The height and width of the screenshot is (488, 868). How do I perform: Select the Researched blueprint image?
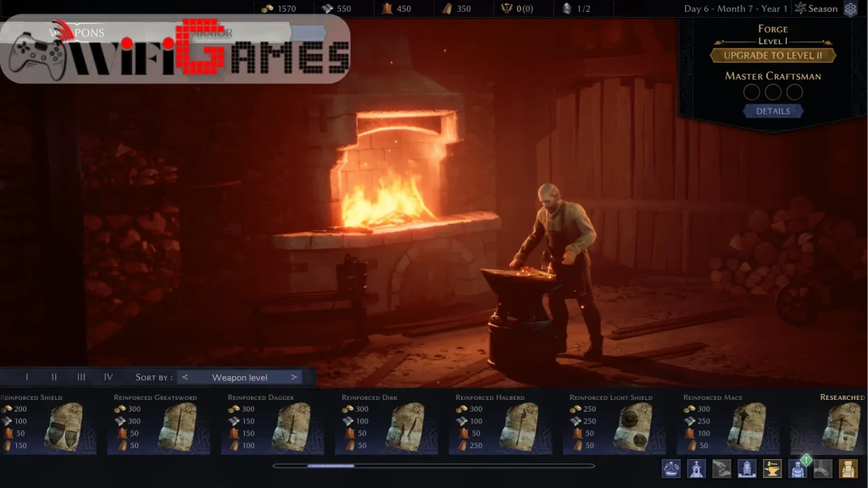(843, 427)
